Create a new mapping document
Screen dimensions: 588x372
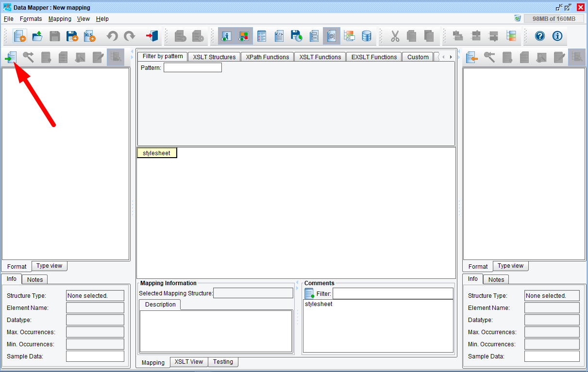coord(19,36)
